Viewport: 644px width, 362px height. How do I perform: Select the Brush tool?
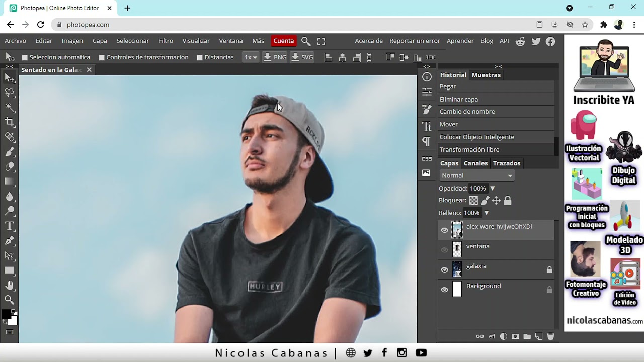10,151
